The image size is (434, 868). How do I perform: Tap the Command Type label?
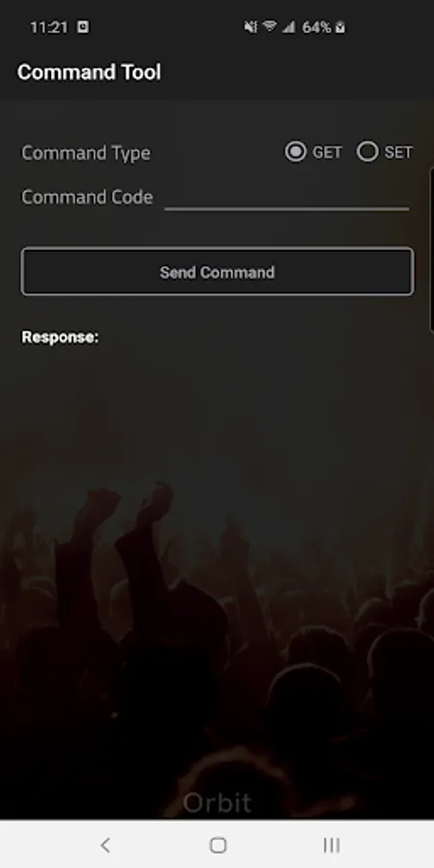(x=86, y=152)
